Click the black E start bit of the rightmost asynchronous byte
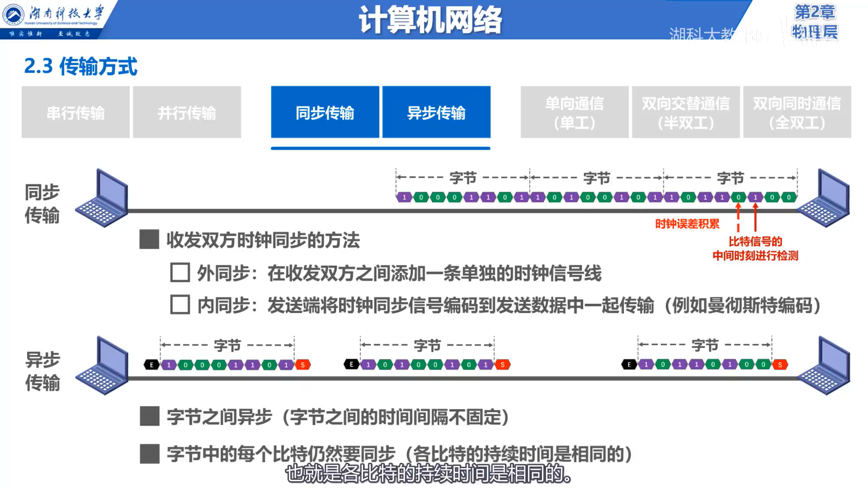 pos(629,364)
